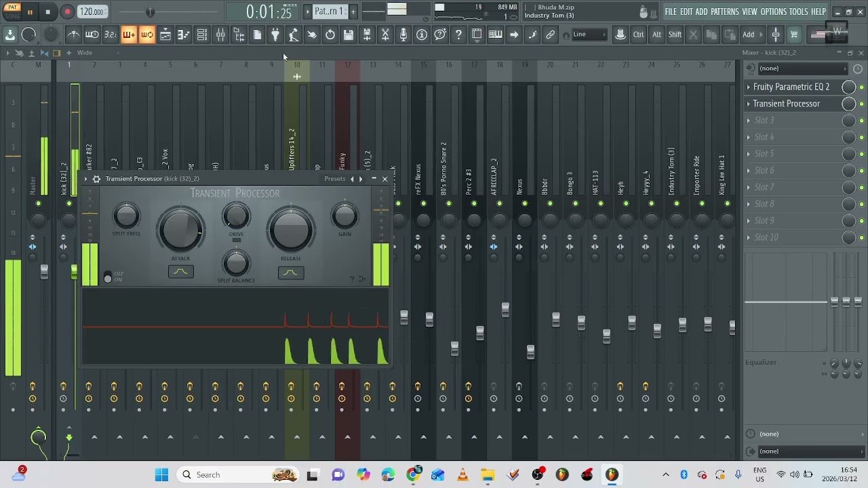
Task: Pause playback with the pause button
Action: point(30,12)
